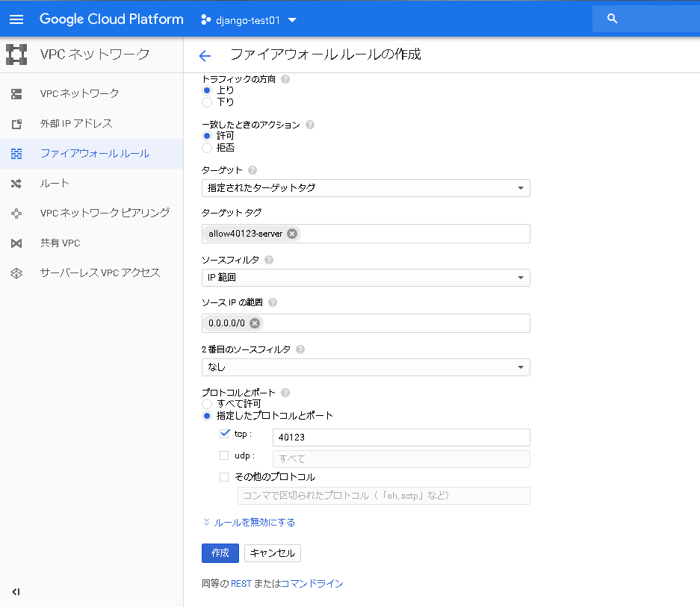Select すべて許可 protocol option

[207, 404]
